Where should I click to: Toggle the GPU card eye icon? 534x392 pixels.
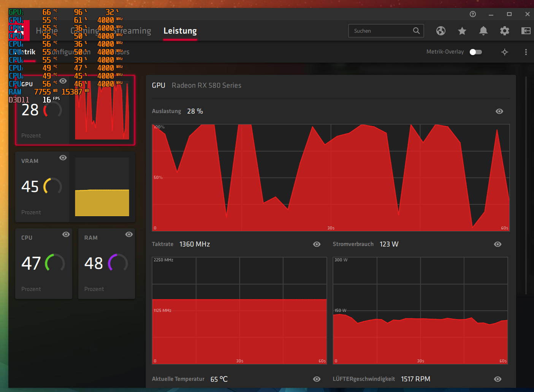(x=63, y=81)
